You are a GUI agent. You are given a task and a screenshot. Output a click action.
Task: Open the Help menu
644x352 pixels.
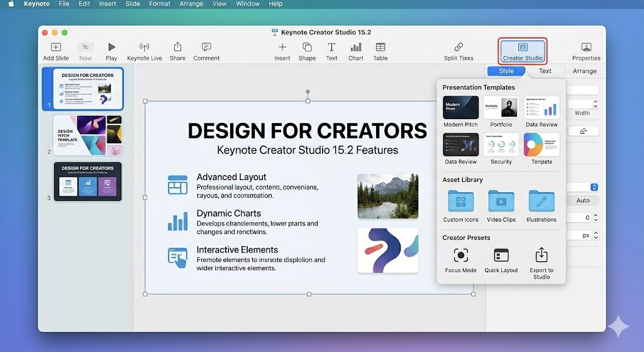point(275,4)
